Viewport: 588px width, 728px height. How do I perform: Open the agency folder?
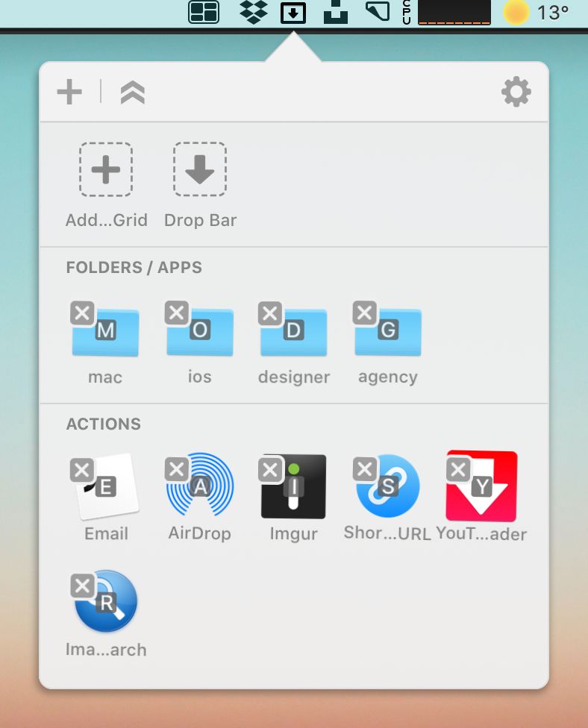(x=388, y=333)
